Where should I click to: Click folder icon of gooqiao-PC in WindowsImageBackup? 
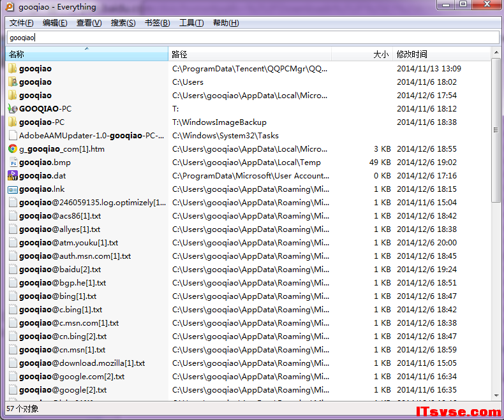13,122
